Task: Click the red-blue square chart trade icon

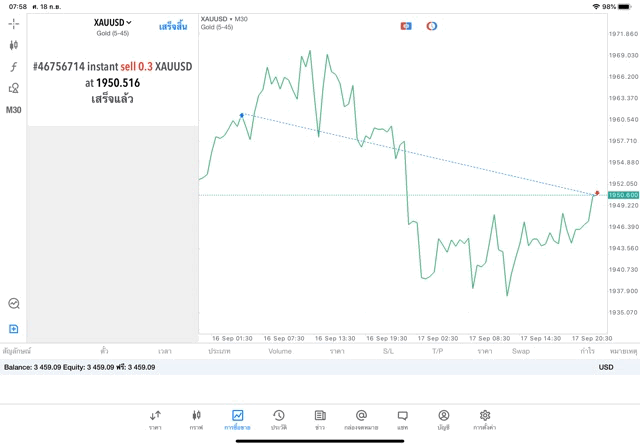Action: (406, 26)
